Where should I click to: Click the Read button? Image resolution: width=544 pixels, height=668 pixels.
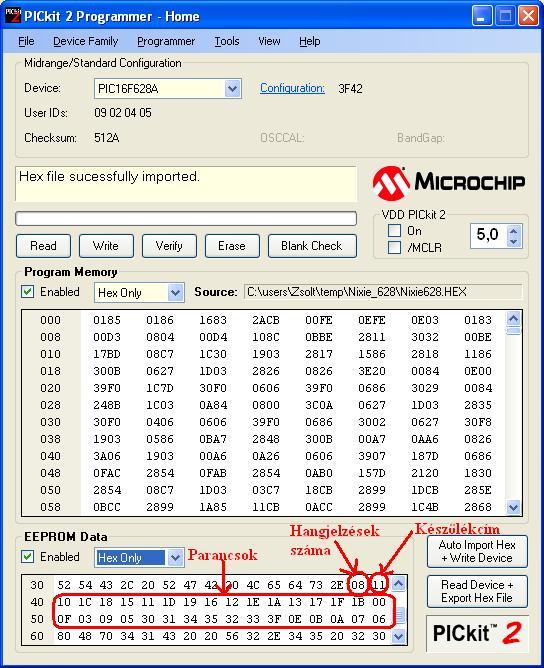pyautogui.click(x=43, y=246)
